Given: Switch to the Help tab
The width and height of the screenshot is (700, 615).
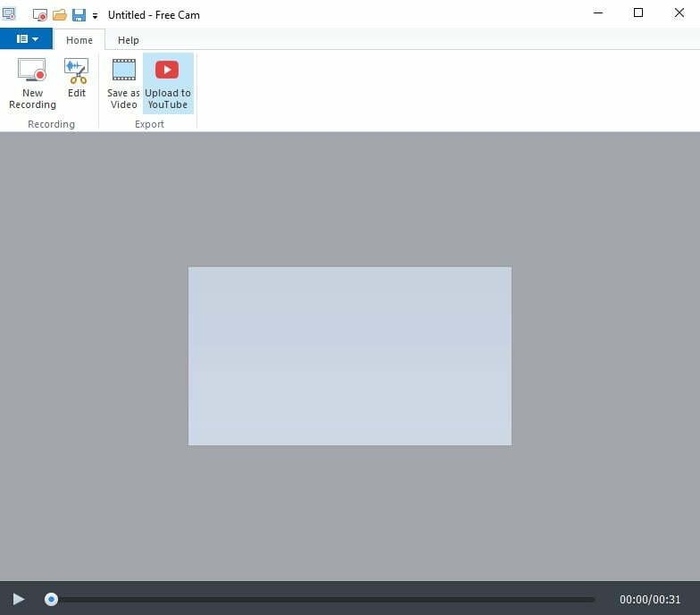Looking at the screenshot, I should (x=129, y=40).
